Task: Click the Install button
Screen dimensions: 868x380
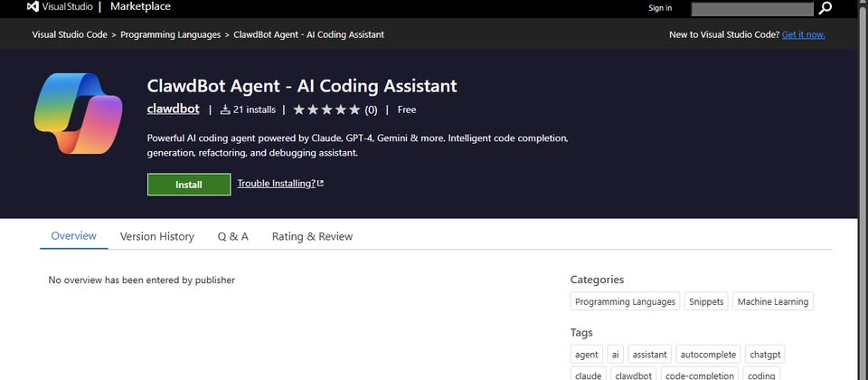Action: (x=188, y=184)
